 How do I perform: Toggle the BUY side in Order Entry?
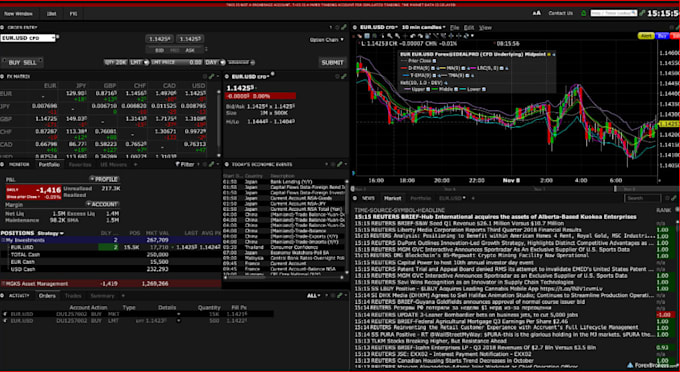coord(14,62)
